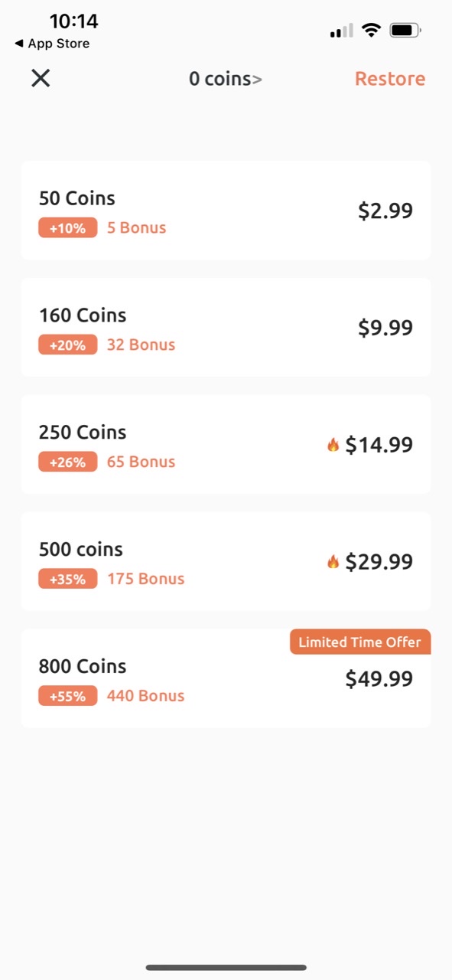Tap the fire icon beside $29.99
Screen dimensions: 452x980
click(333, 561)
